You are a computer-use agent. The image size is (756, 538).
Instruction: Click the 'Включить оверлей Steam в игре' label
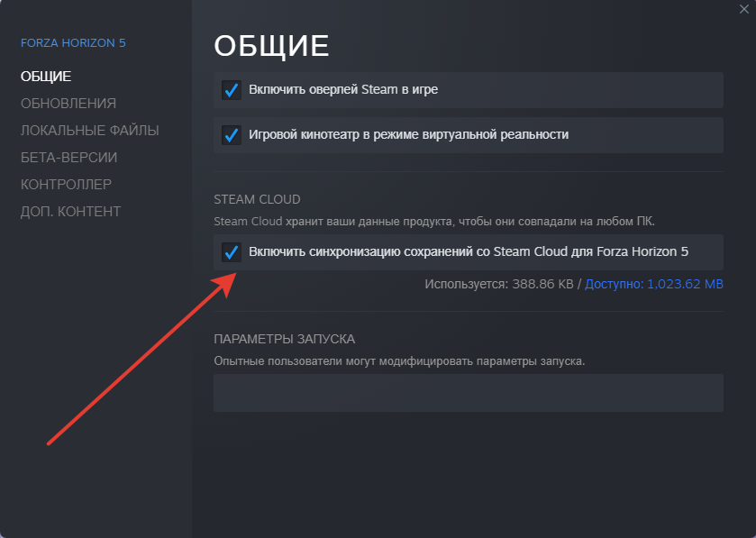click(343, 90)
